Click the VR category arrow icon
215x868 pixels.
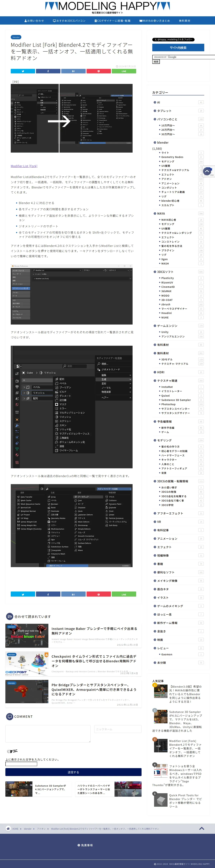(155, 522)
